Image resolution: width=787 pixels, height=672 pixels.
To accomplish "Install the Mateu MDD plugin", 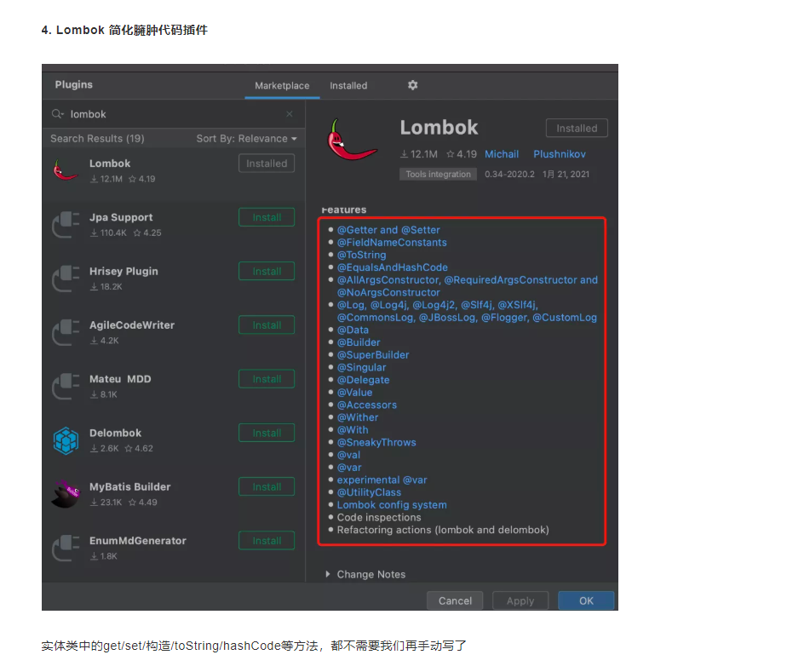I will [x=267, y=379].
